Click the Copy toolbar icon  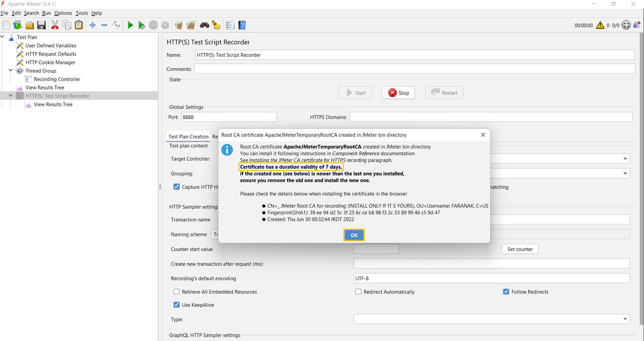click(x=67, y=25)
